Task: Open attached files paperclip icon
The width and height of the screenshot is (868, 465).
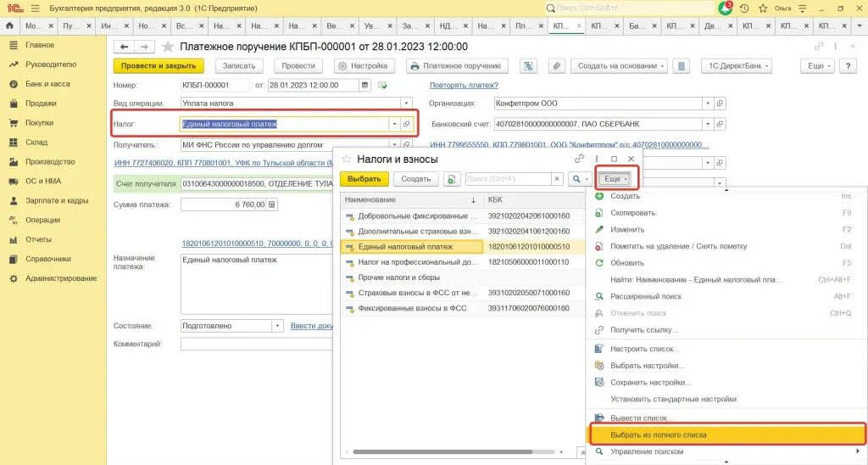Action: [x=556, y=66]
